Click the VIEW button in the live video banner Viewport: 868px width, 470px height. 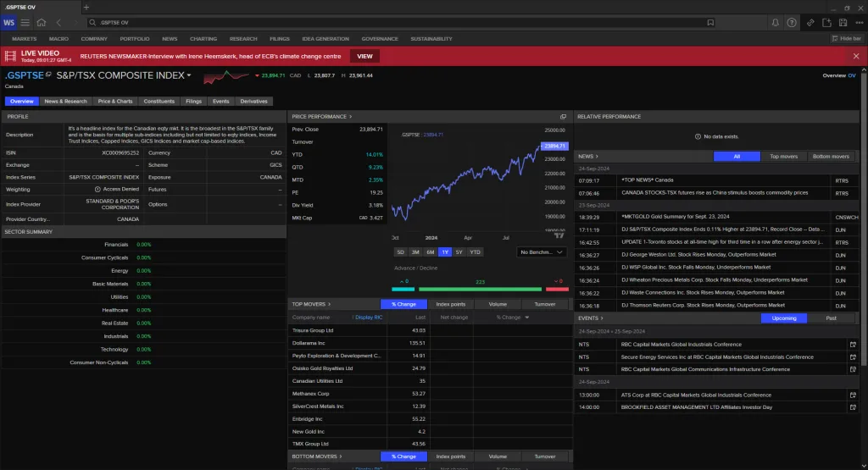(x=364, y=57)
